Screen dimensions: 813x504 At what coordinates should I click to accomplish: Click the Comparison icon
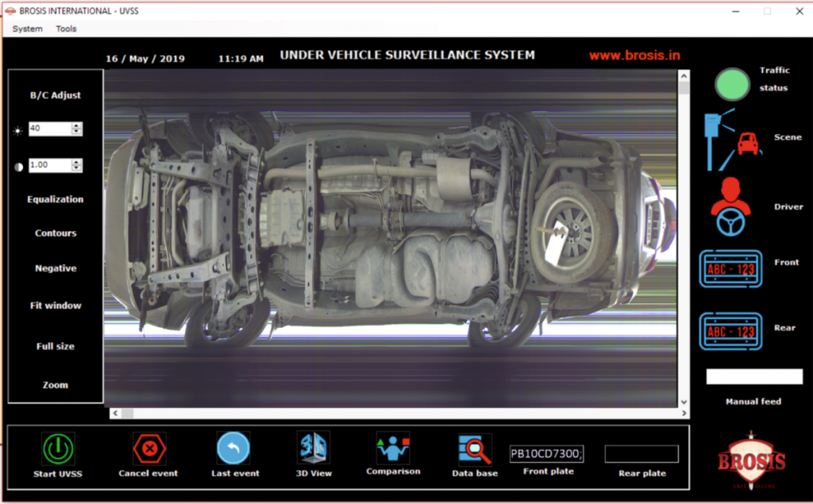pyautogui.click(x=393, y=446)
